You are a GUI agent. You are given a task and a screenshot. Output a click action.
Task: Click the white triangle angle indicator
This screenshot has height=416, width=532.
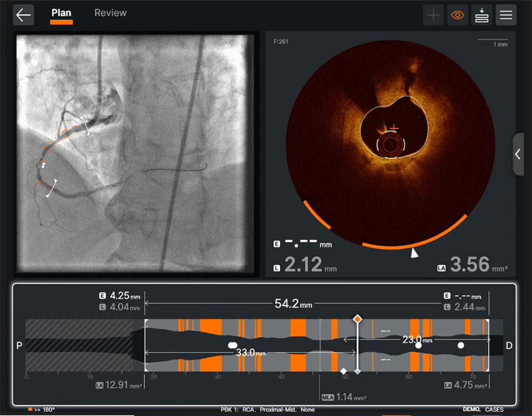click(415, 253)
